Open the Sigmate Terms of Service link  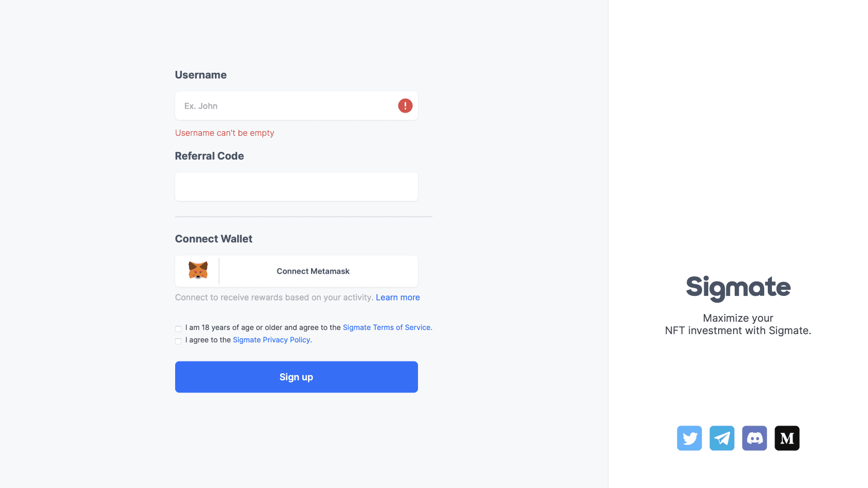click(387, 327)
